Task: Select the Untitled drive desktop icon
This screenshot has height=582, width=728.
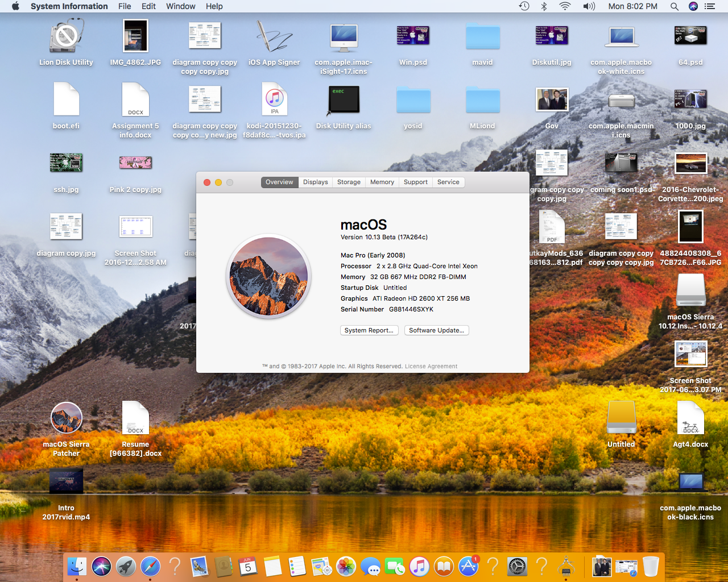Action: click(621, 418)
